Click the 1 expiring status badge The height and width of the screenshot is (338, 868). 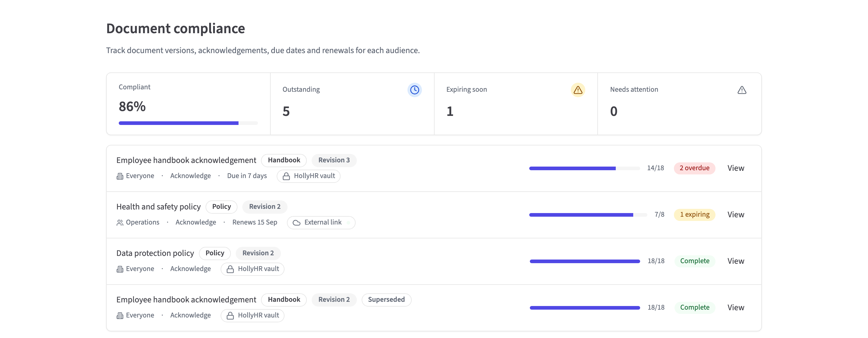(694, 215)
